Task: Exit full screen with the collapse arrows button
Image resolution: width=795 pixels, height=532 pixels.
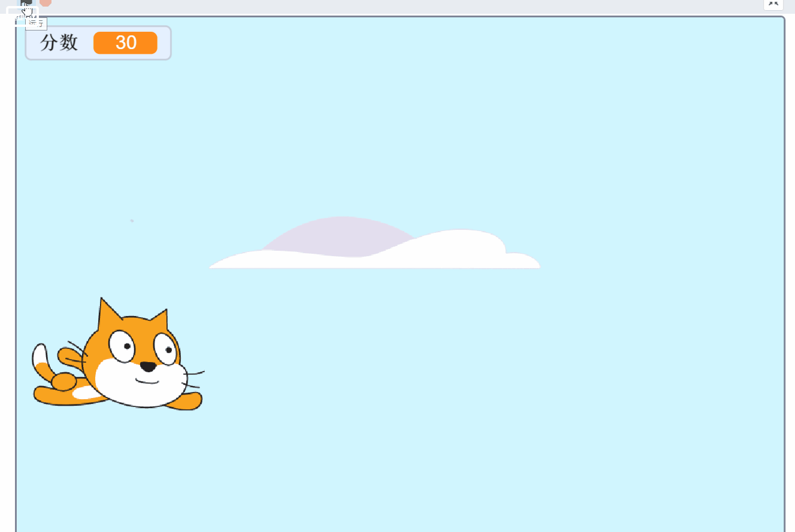Action: (773, 3)
